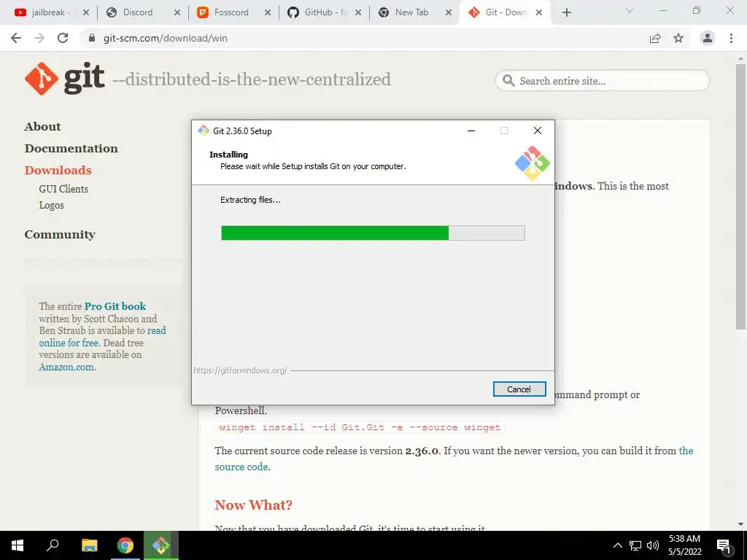
Task: Open the About section
Action: 43,127
